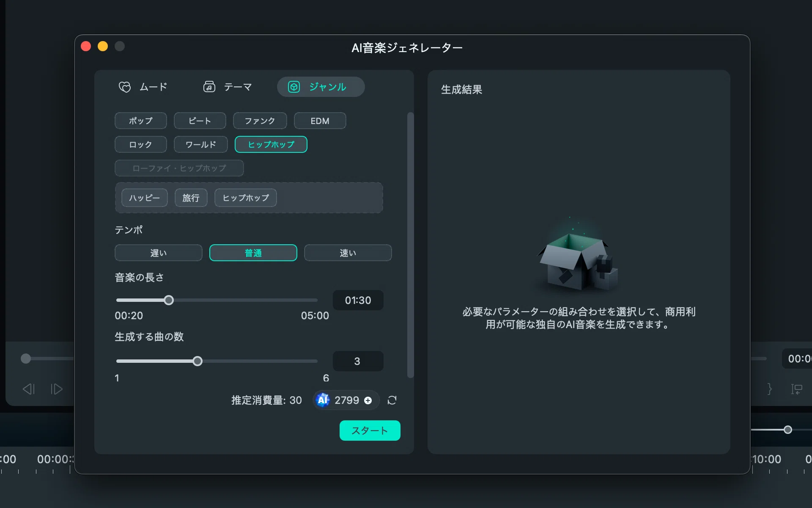Set tempo to 遅い
The height and width of the screenshot is (508, 812).
159,253
